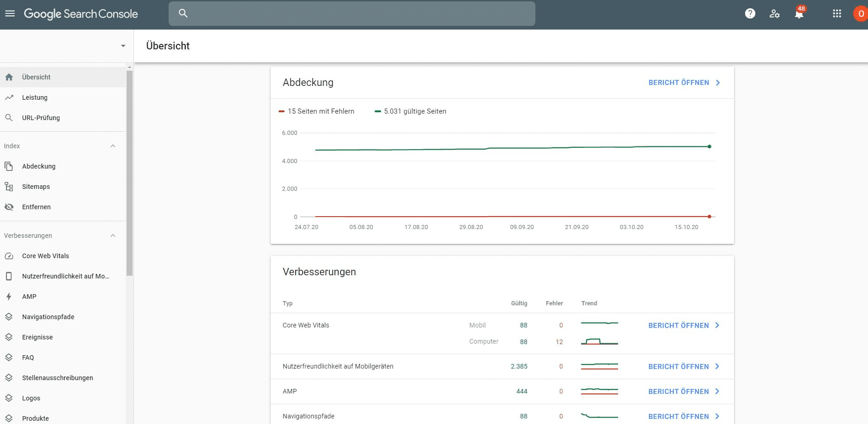Viewport: 868px width, 424px height.
Task: Click the red error pages data point
Action: (x=709, y=217)
